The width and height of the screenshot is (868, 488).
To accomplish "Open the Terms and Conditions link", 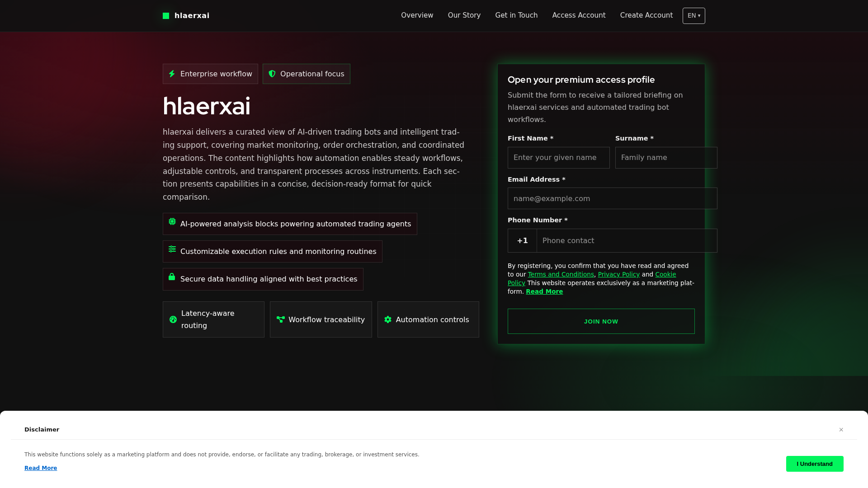I will [561, 274].
